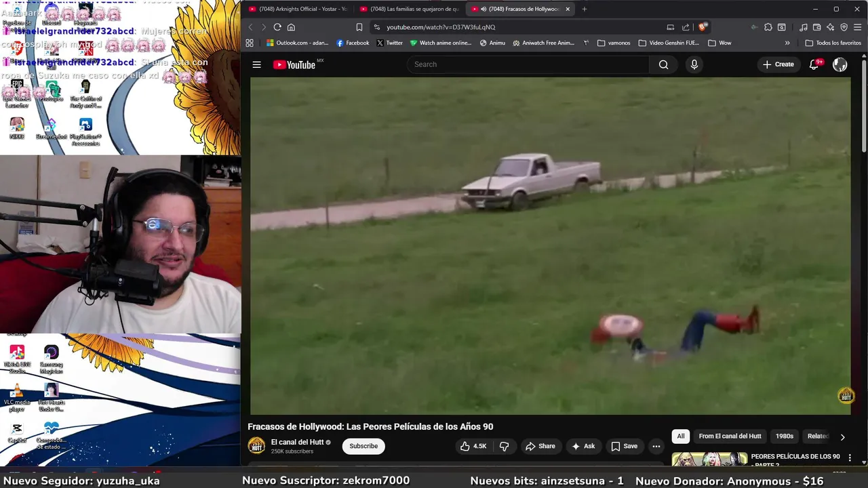Open sidebar search panel icon in toolbar
Screen dimensions: 868x488
(x=781, y=27)
